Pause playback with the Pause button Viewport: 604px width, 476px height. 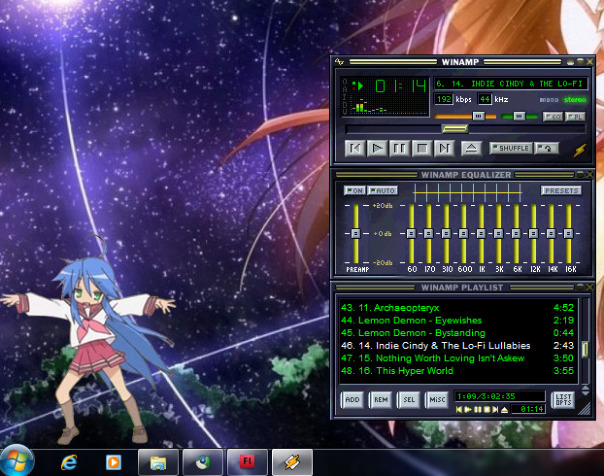[x=399, y=148]
